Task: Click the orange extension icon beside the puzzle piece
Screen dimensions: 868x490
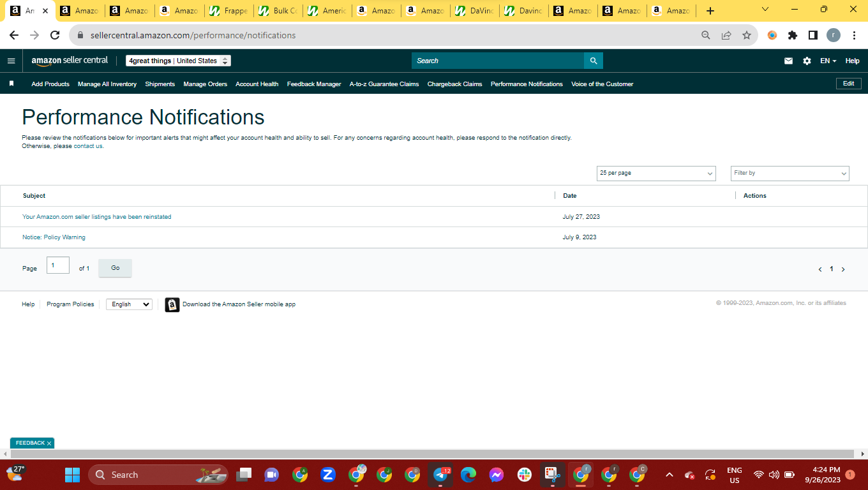Action: (772, 35)
